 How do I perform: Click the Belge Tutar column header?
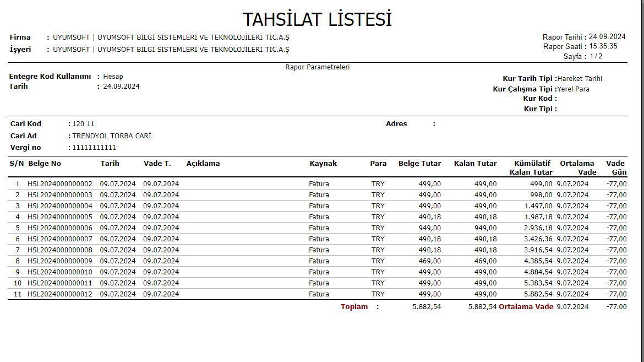pyautogui.click(x=420, y=163)
